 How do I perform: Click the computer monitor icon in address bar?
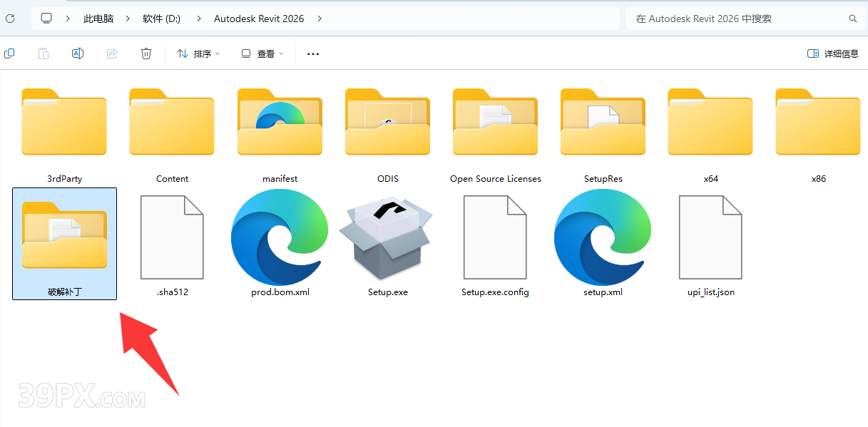46,19
